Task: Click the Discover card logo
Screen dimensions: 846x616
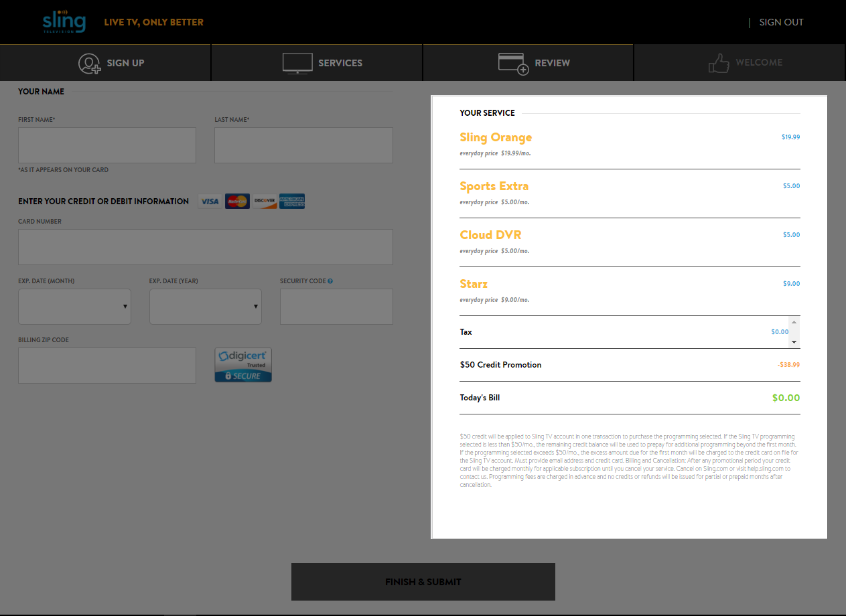Action: click(x=265, y=201)
